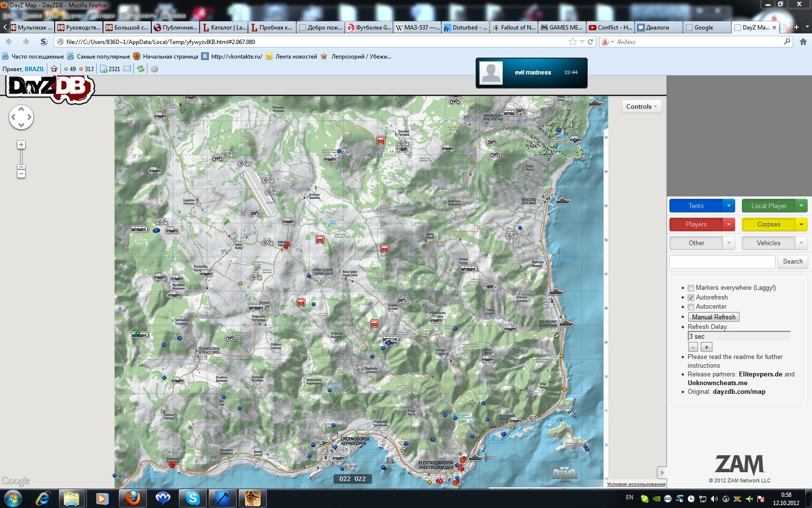Switch to Skype in the taskbar

pos(193,498)
